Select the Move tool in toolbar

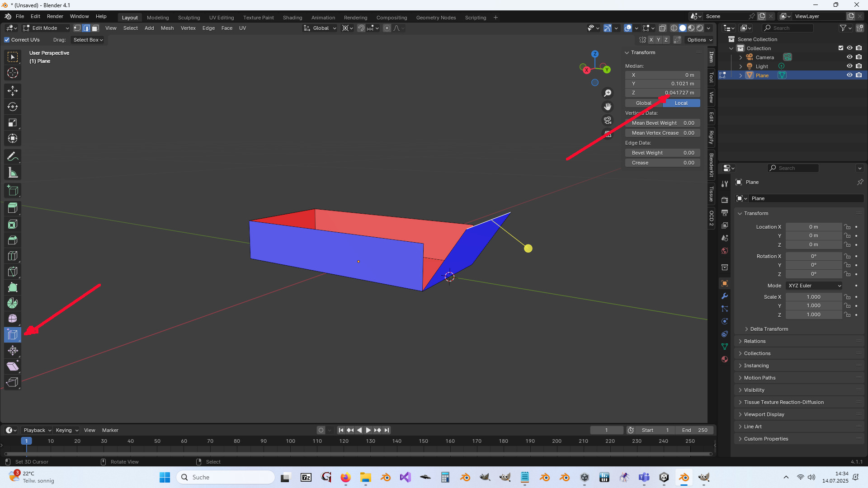click(x=13, y=91)
